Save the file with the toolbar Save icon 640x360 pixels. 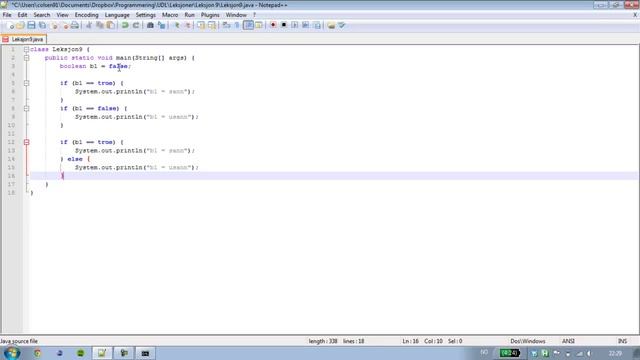pos(31,25)
